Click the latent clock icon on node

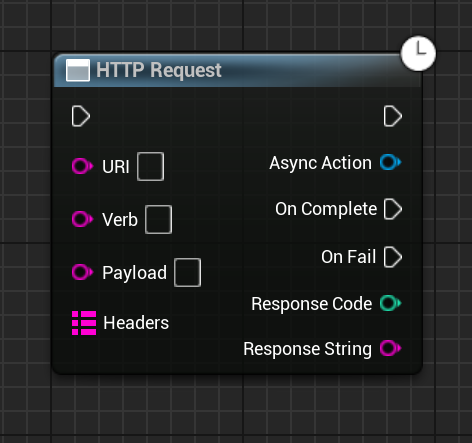click(x=418, y=53)
